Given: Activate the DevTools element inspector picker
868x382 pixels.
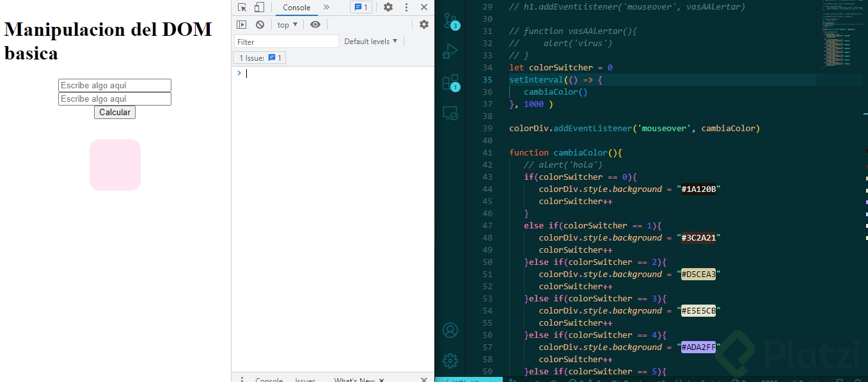Looking at the screenshot, I should point(242,8).
